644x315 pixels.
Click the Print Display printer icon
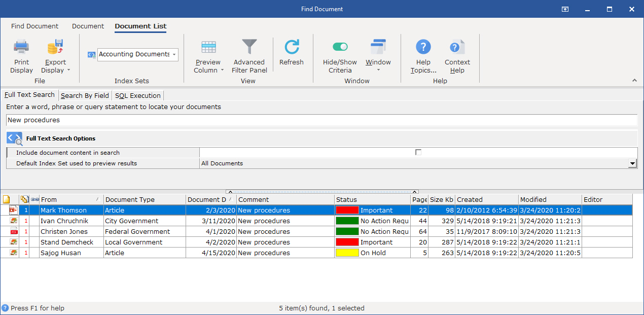click(x=21, y=47)
